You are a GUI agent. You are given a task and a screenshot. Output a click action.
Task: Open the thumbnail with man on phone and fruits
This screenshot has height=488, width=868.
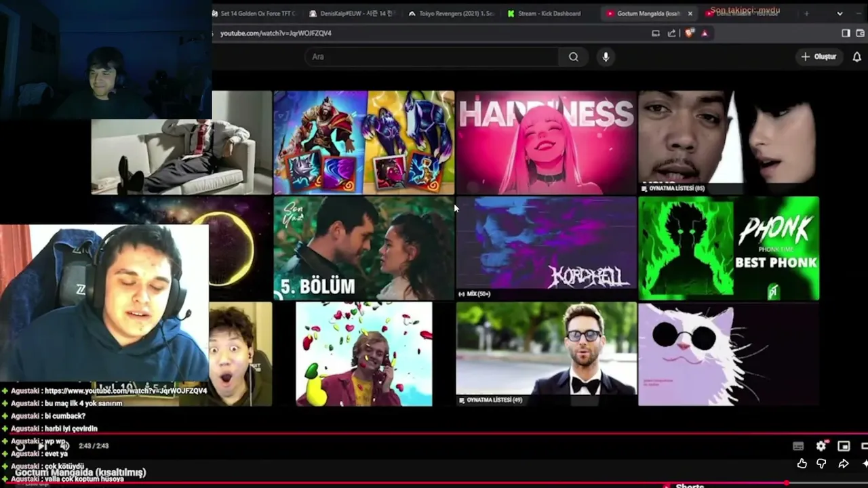click(x=364, y=354)
